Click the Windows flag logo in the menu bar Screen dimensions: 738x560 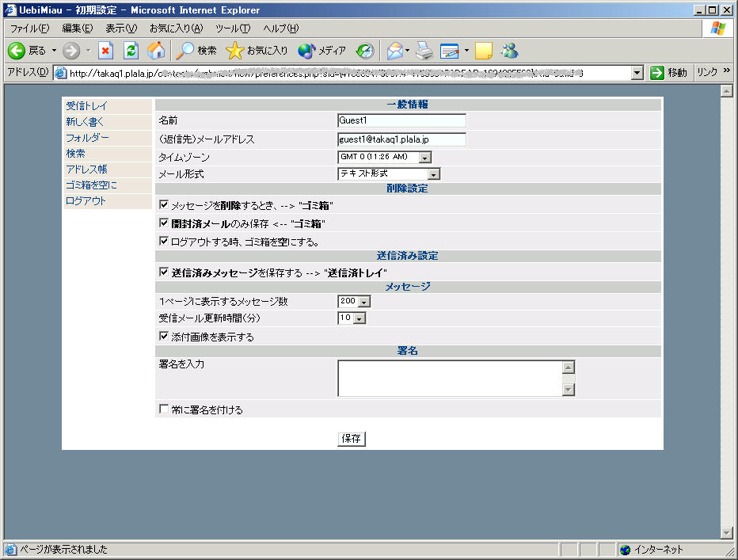click(717, 29)
